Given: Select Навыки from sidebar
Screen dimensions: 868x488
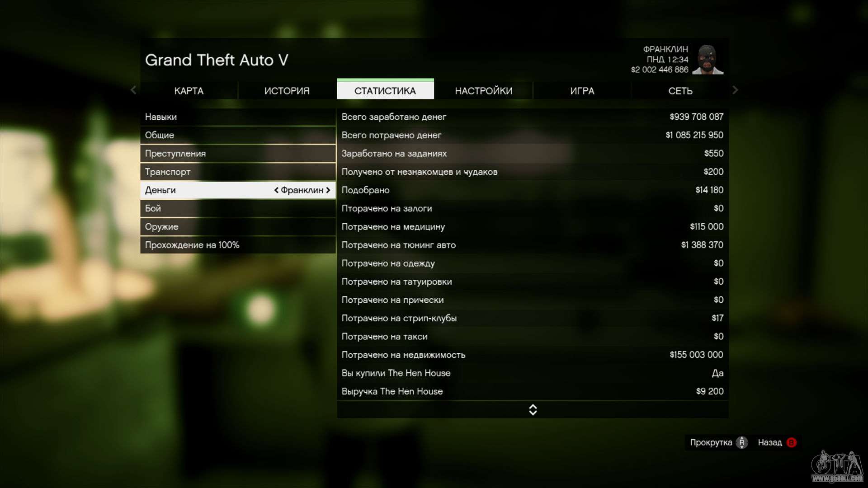Looking at the screenshot, I should [x=161, y=117].
